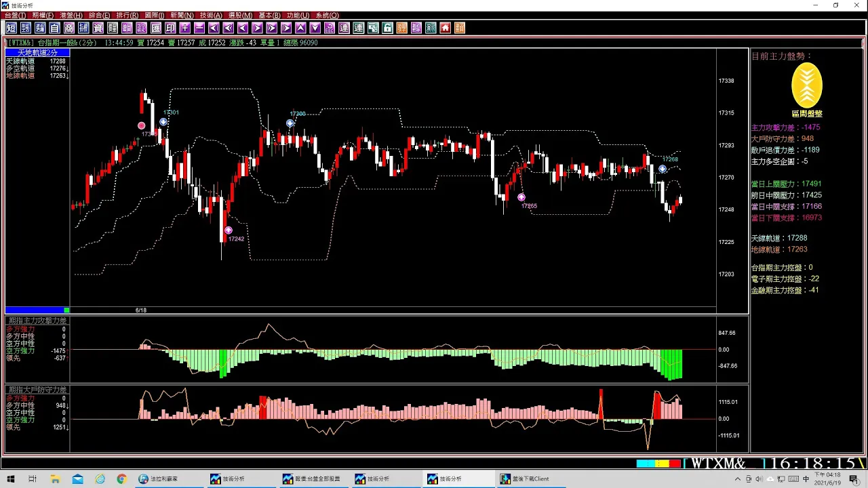This screenshot has height=488, width=868.
Task: Click the single left arrow toolbar icon
Action: 243,28
